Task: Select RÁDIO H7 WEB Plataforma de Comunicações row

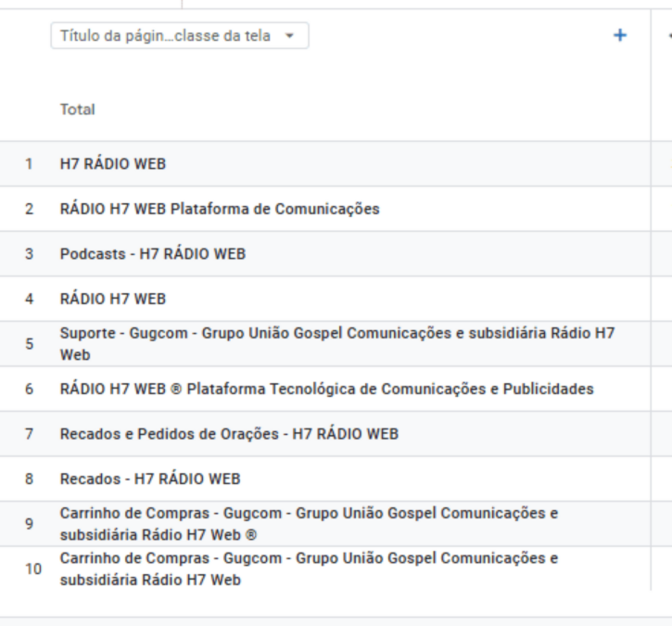Action: (x=220, y=209)
